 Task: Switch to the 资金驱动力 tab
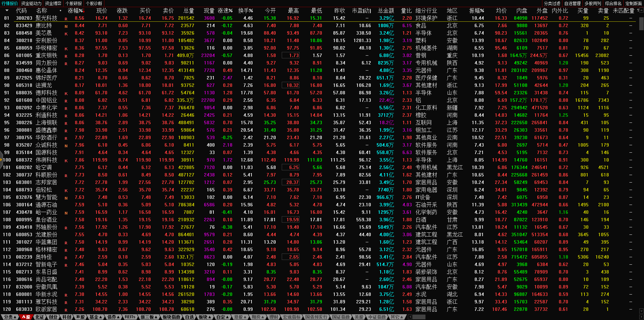(x=31, y=3)
